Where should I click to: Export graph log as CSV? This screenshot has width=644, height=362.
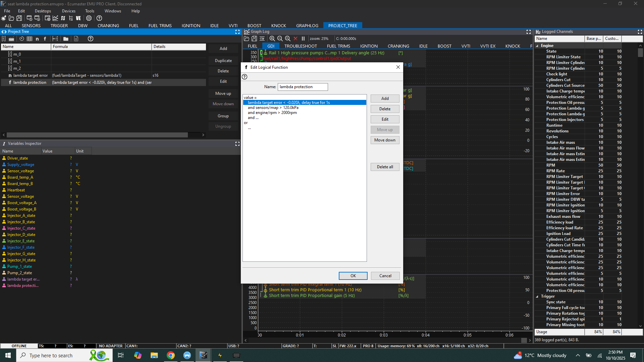tap(262, 39)
